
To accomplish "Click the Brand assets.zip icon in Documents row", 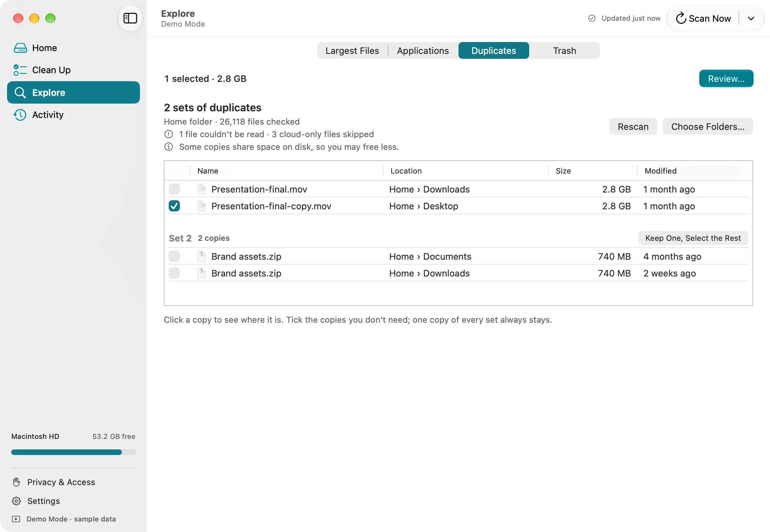I will coord(202,256).
